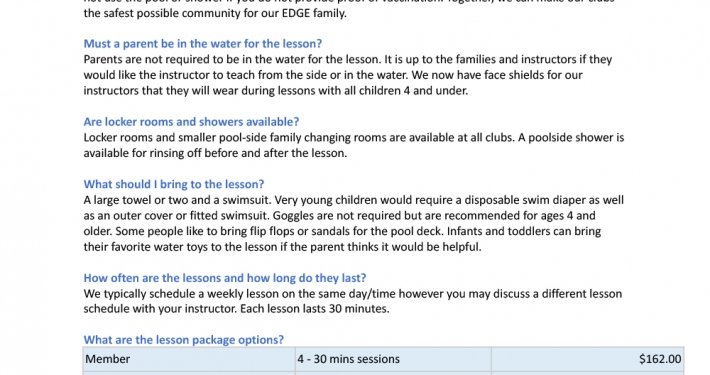Click the 'What are the lesson package options?' heading

[183, 340]
